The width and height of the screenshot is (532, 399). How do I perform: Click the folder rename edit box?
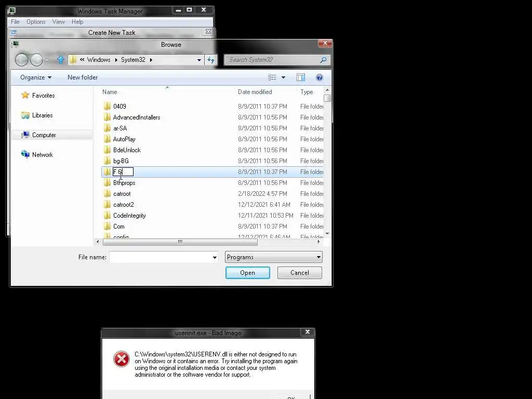pos(123,172)
